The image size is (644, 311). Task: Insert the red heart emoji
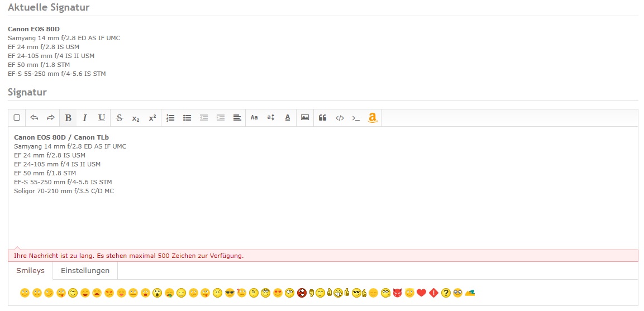[x=421, y=293]
